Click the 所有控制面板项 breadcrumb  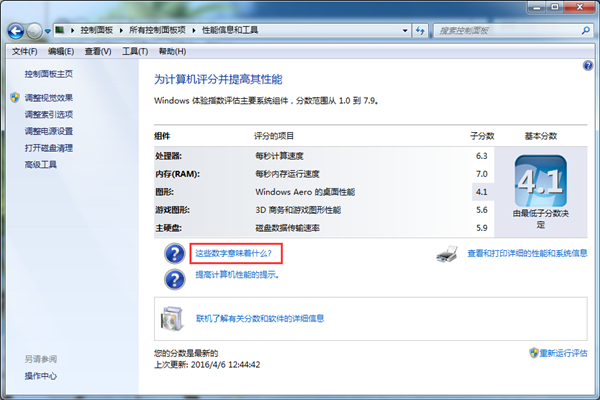point(157,30)
